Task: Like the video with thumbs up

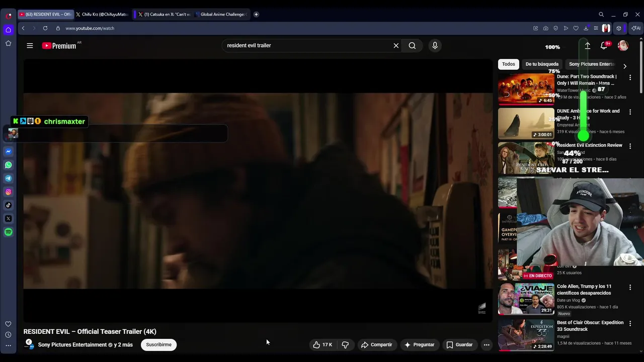Action: 323,345
